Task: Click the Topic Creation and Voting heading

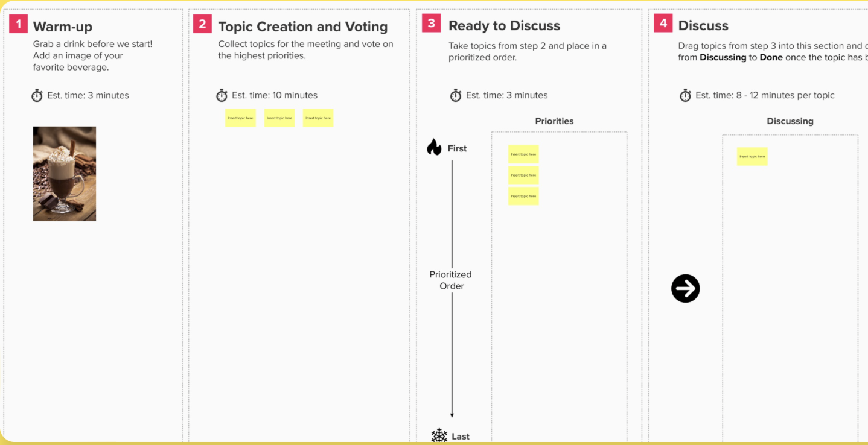Action: (x=302, y=27)
